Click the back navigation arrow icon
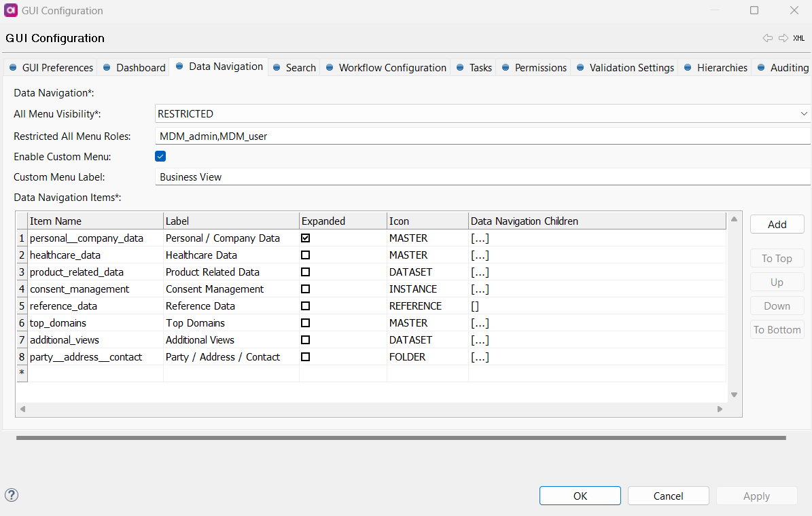Viewport: 812px width, 516px height. [x=768, y=38]
